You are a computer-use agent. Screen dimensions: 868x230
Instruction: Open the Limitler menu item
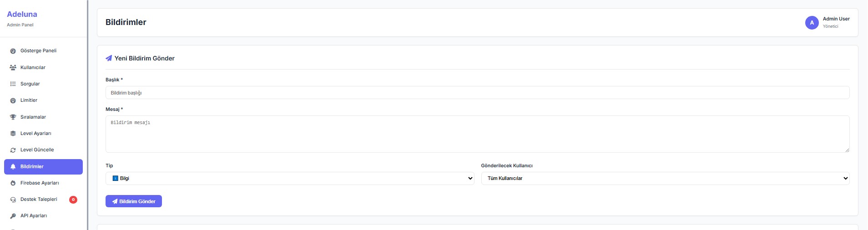point(29,100)
